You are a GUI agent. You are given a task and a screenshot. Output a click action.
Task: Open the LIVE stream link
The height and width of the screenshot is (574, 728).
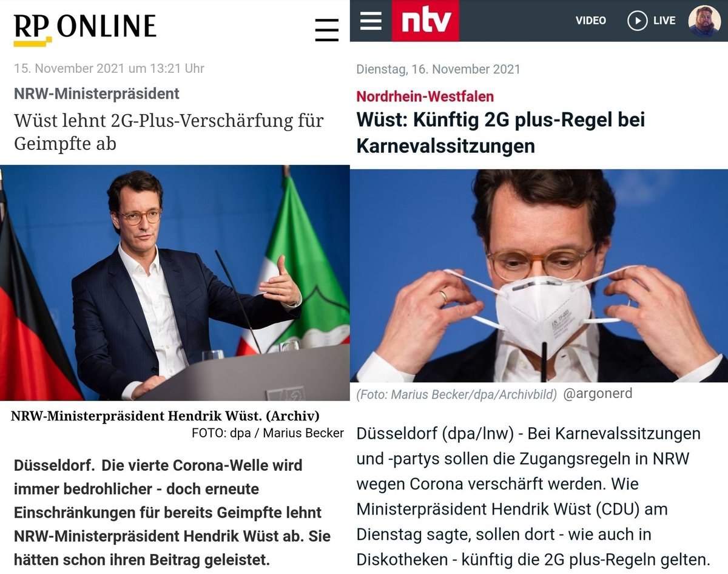[664, 21]
